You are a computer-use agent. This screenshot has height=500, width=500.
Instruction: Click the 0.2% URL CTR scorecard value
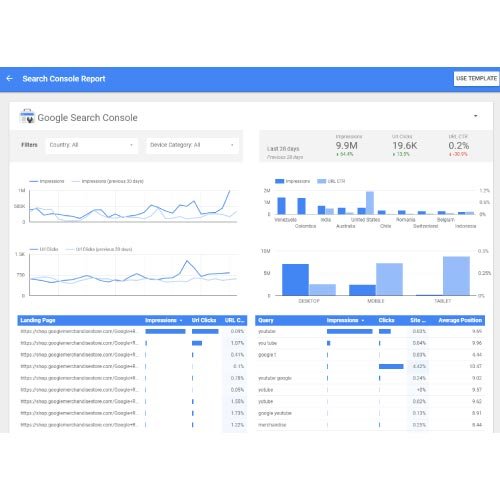[x=458, y=146]
